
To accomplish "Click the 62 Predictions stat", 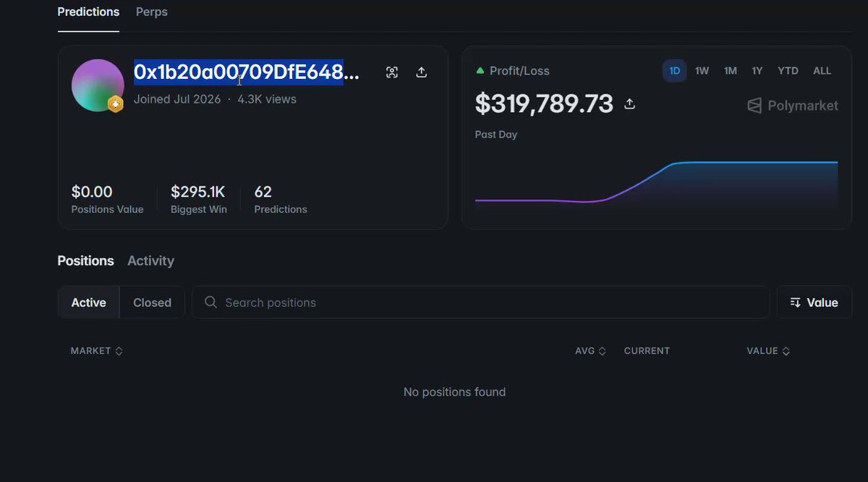I will (x=281, y=200).
